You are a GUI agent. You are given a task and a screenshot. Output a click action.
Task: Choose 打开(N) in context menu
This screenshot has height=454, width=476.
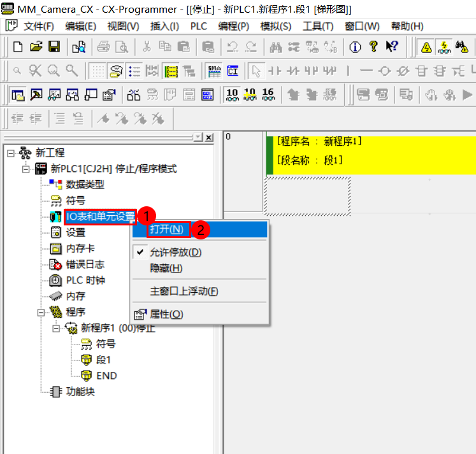tap(199, 229)
